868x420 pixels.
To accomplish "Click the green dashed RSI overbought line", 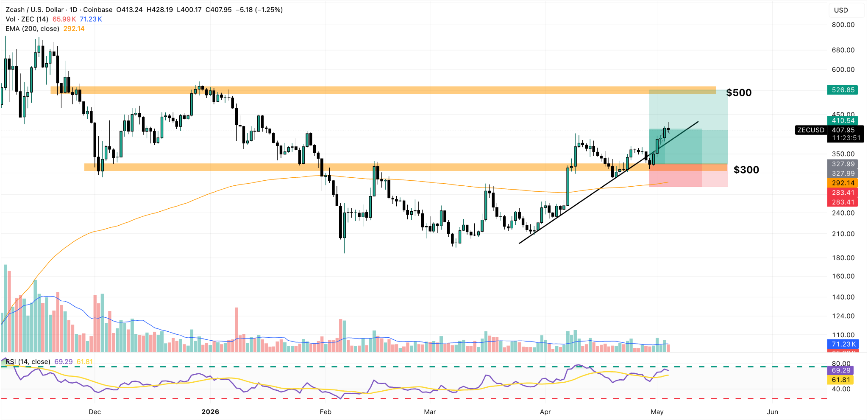I will [x=413, y=367].
